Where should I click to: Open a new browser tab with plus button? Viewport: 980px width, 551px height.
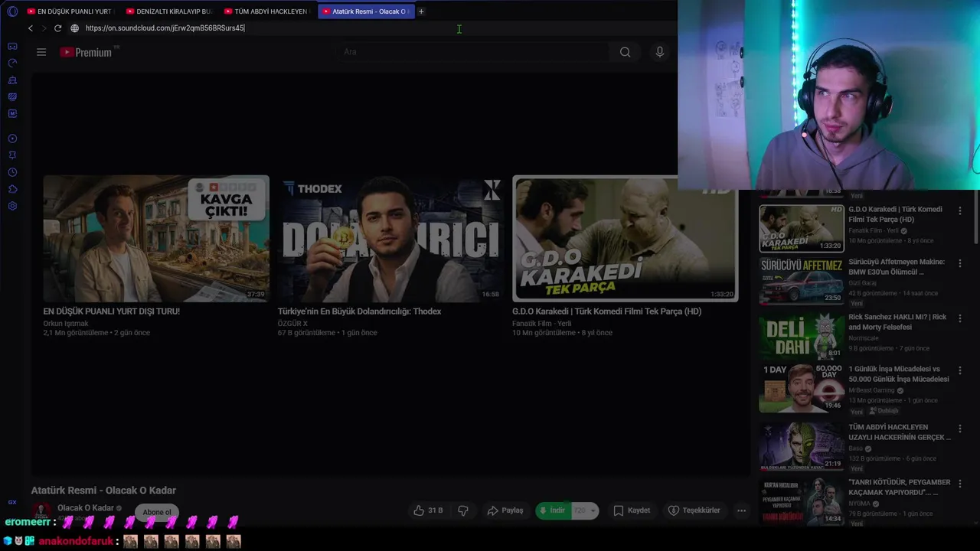[421, 11]
